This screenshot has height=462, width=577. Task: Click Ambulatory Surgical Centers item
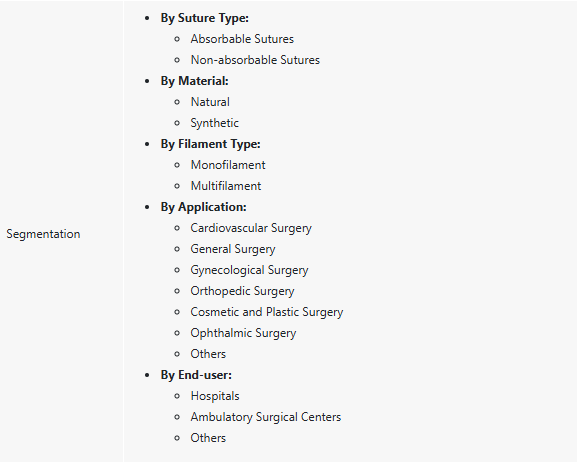tap(266, 417)
